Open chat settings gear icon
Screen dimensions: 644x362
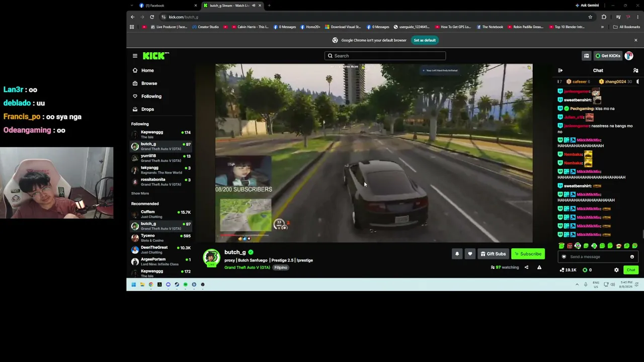coord(616,270)
